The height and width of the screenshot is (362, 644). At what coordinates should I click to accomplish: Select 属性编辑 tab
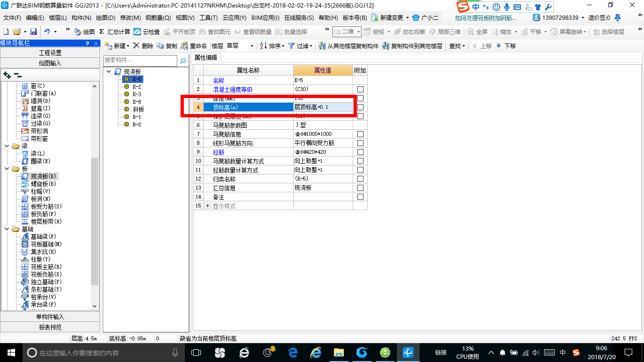pyautogui.click(x=206, y=58)
